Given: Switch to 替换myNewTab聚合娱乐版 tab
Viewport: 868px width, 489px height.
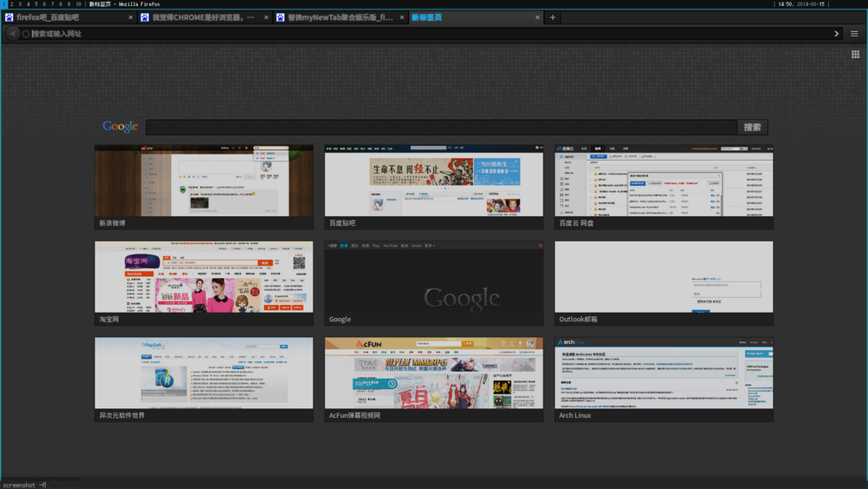Looking at the screenshot, I should [340, 17].
